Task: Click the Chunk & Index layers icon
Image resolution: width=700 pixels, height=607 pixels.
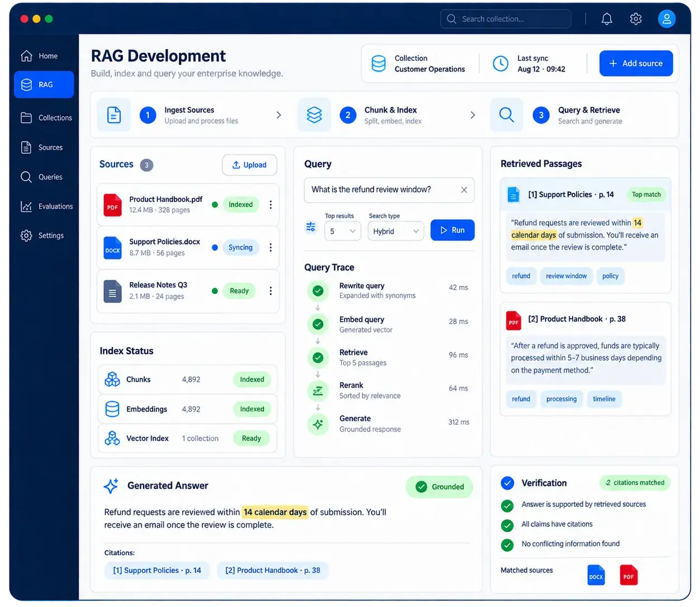Action: click(x=315, y=115)
